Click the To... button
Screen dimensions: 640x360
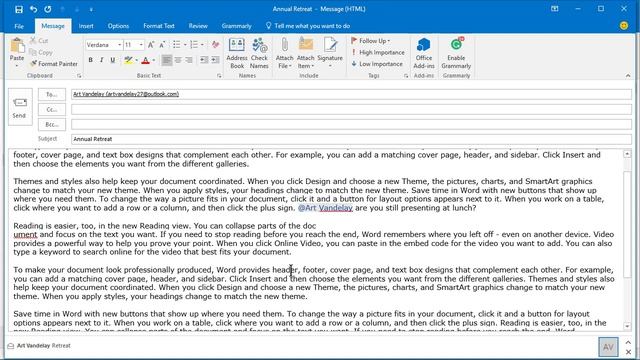pos(52,94)
